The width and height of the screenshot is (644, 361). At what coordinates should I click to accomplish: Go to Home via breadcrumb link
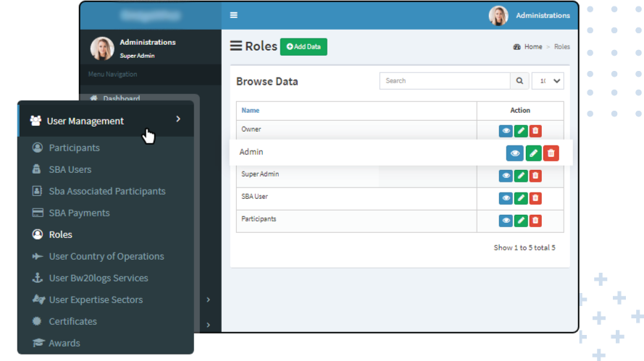[x=532, y=47]
